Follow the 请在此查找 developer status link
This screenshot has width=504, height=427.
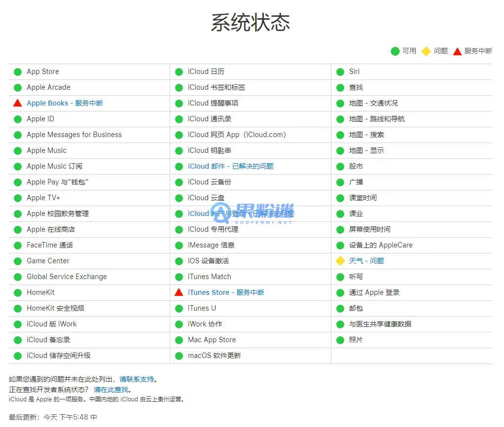click(x=111, y=390)
